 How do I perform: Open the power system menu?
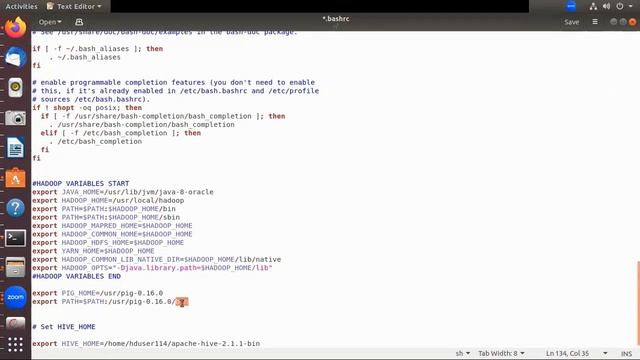pos(620,6)
